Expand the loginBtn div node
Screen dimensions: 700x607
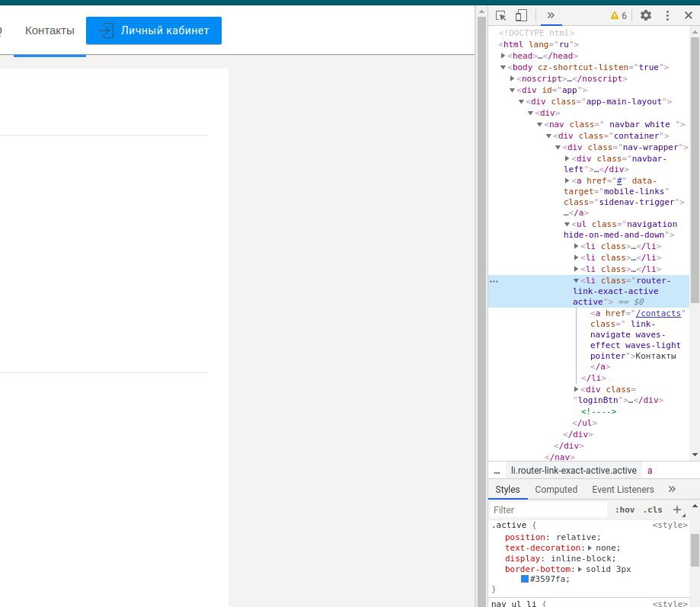click(x=577, y=389)
